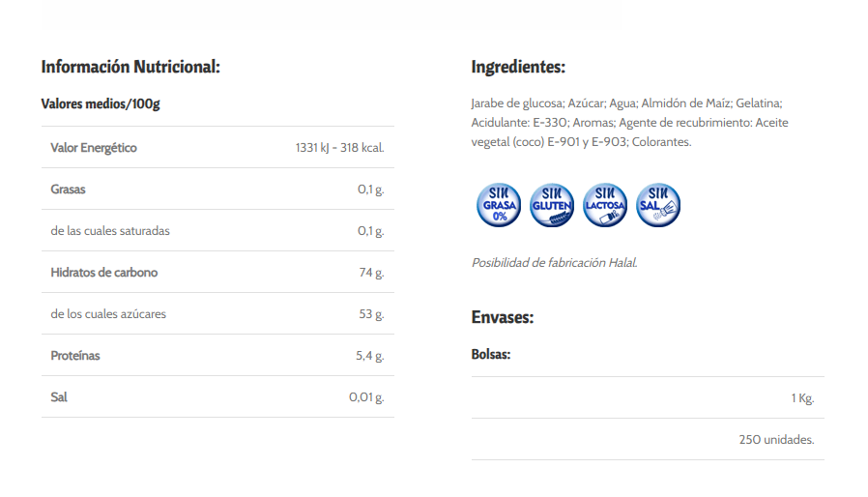Select the Ingredientes heading
868x497 pixels.
tap(518, 67)
